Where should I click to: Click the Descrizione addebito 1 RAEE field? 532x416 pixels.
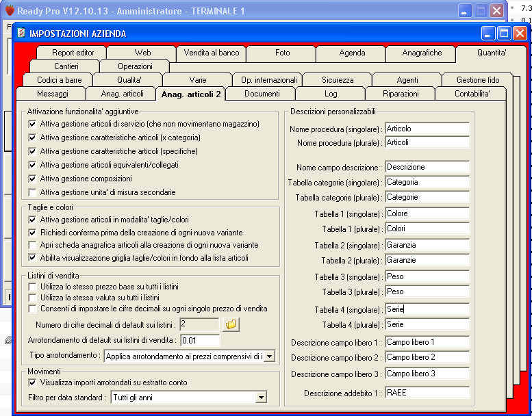(x=427, y=393)
